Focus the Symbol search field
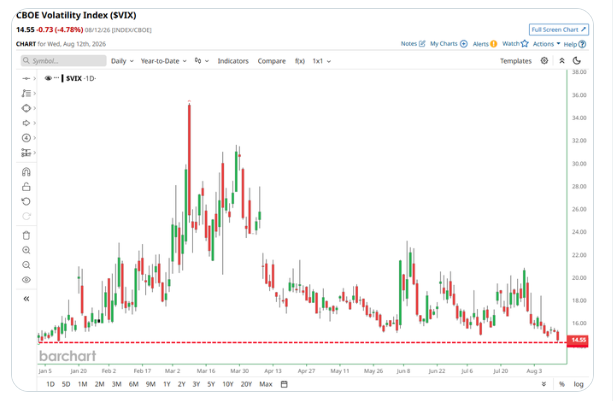The height and width of the screenshot is (401, 616). 63,61
